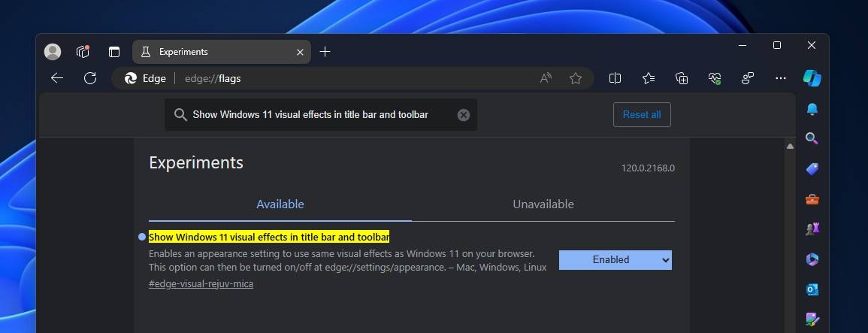Click inside the search flags field
The height and width of the screenshot is (333, 868).
pyautogui.click(x=316, y=115)
